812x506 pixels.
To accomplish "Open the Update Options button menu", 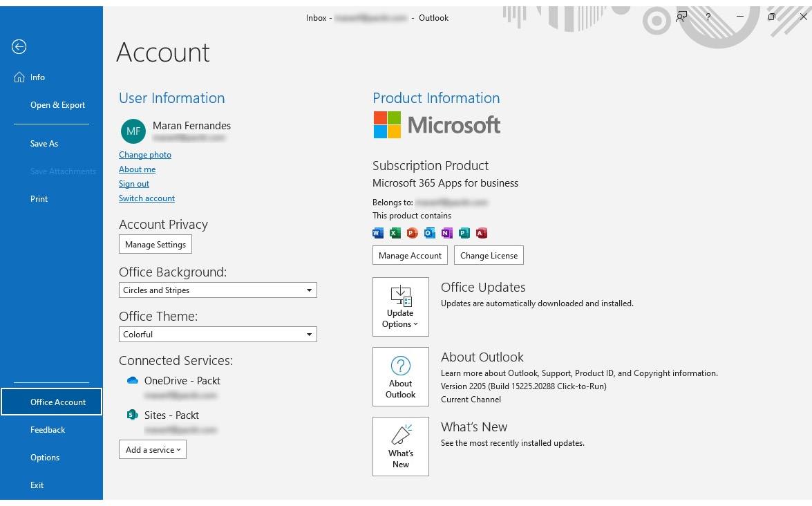I will (x=401, y=307).
